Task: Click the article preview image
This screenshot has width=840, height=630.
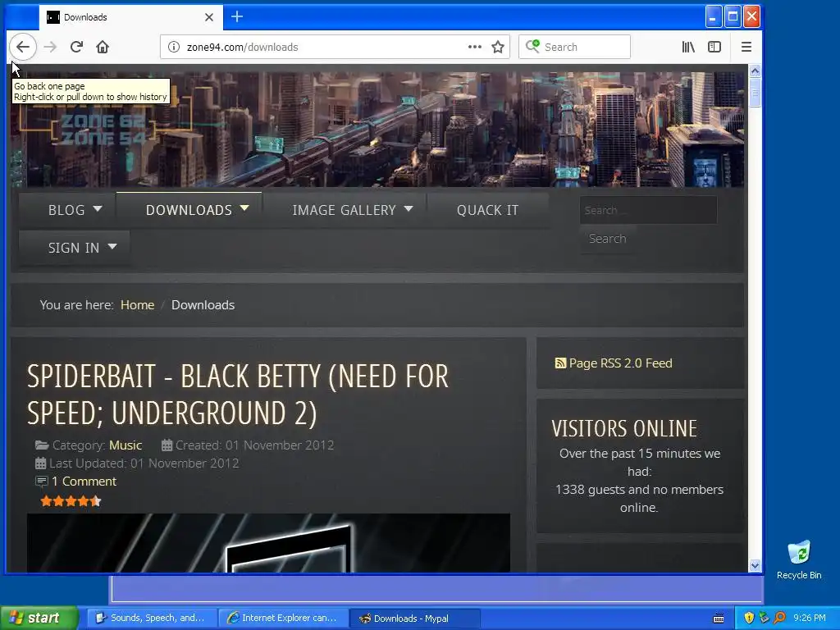Action: pyautogui.click(x=268, y=543)
